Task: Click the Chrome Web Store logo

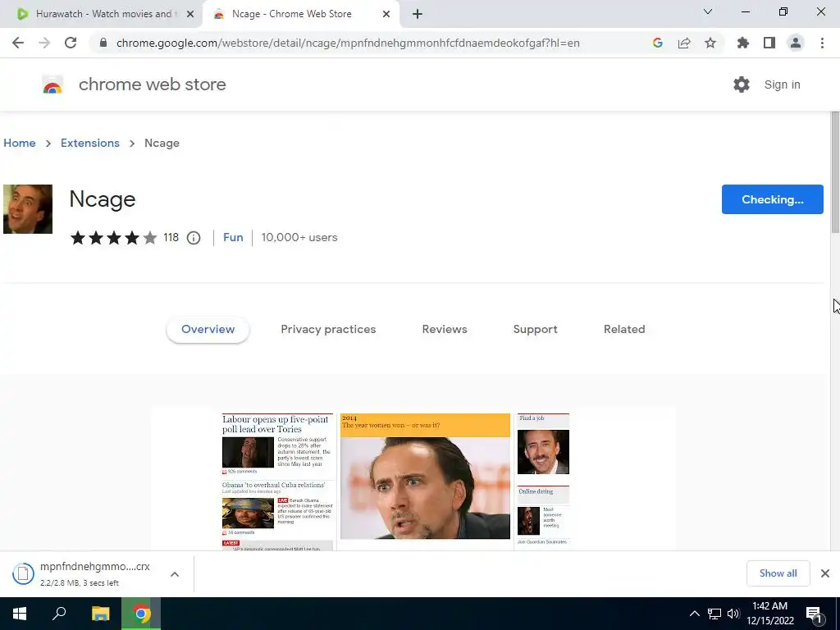Action: click(x=52, y=84)
